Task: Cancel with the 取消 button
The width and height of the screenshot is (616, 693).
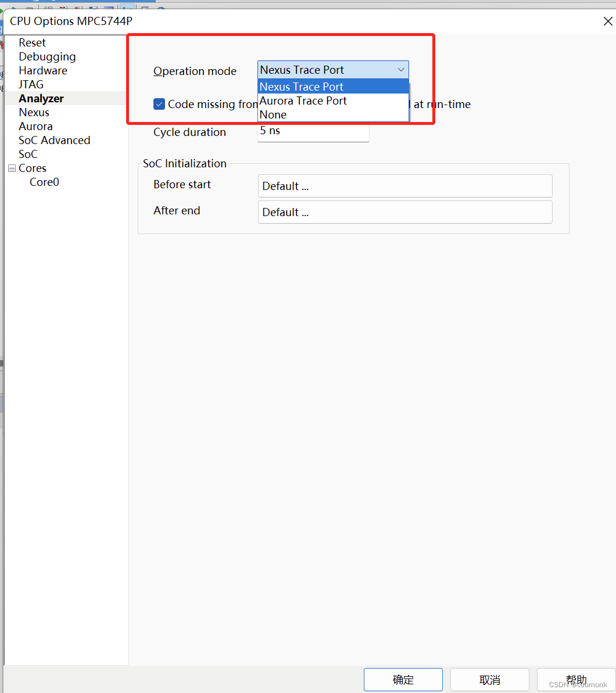Action: click(x=490, y=680)
